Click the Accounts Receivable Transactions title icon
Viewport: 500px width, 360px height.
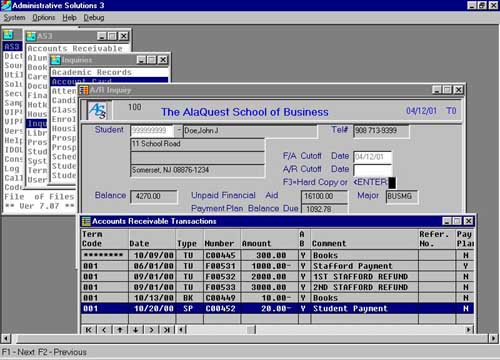click(x=86, y=221)
